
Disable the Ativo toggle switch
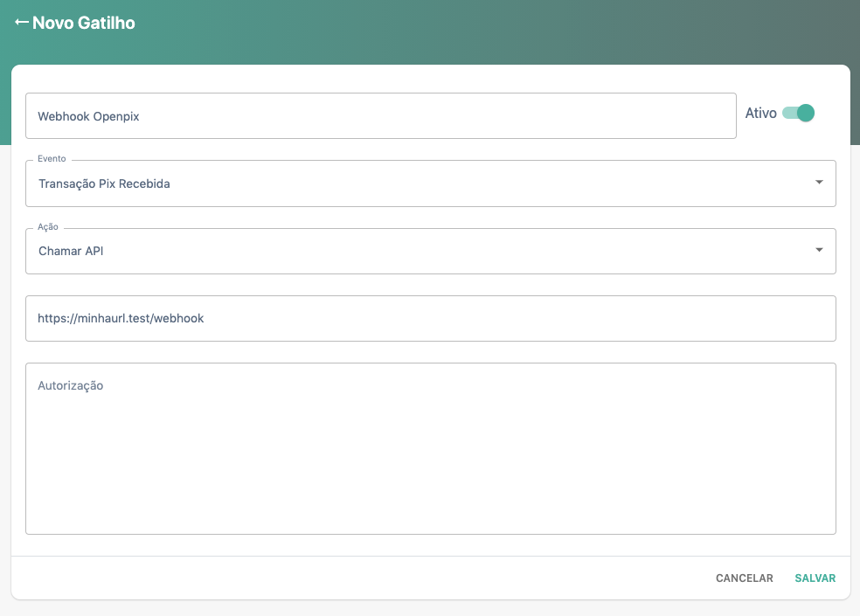pyautogui.click(x=798, y=113)
